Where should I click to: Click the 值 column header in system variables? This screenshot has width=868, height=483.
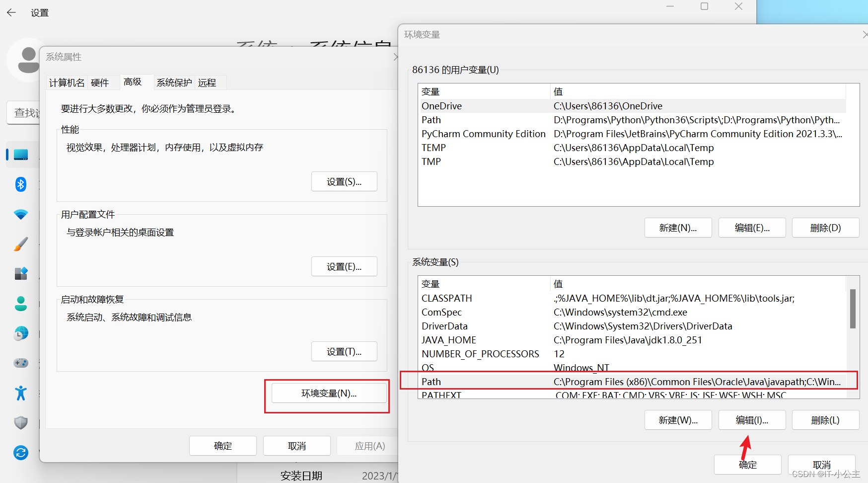(698, 284)
